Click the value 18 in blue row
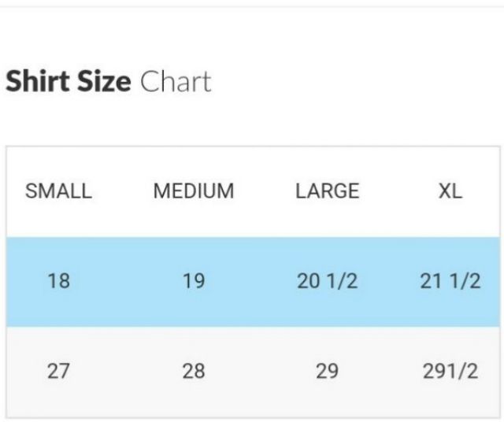 (x=58, y=281)
